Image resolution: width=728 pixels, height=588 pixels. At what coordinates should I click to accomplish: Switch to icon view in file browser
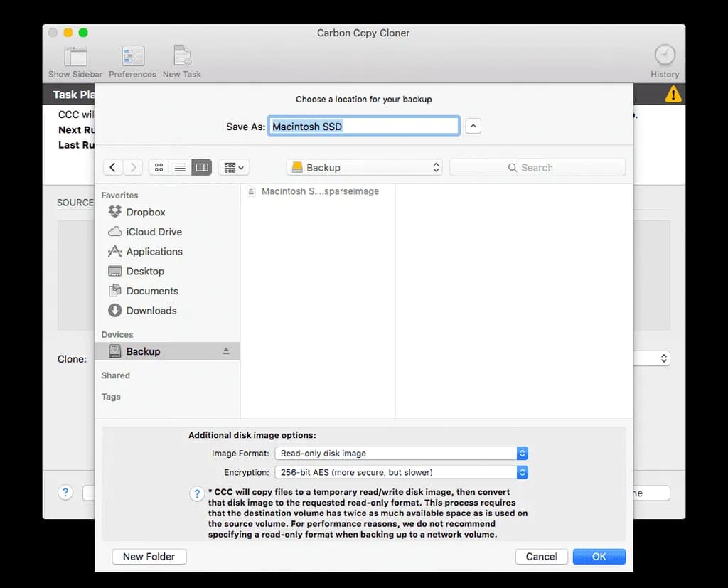(159, 168)
